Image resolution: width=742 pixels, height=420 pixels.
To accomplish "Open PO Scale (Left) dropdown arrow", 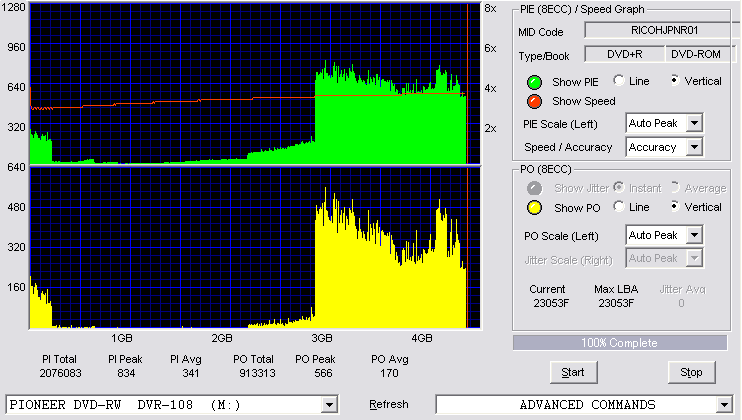I will pyautogui.click(x=694, y=235).
